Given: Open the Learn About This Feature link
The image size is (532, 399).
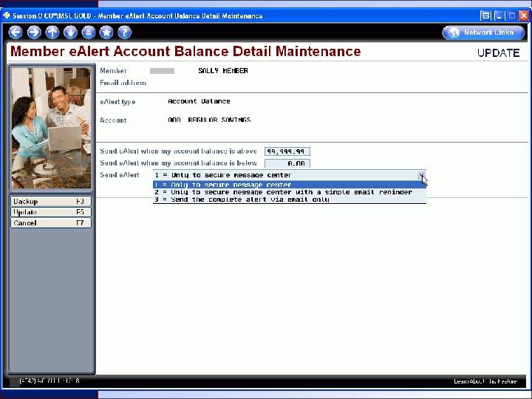Looking at the screenshot, I should pyautogui.click(x=485, y=381).
